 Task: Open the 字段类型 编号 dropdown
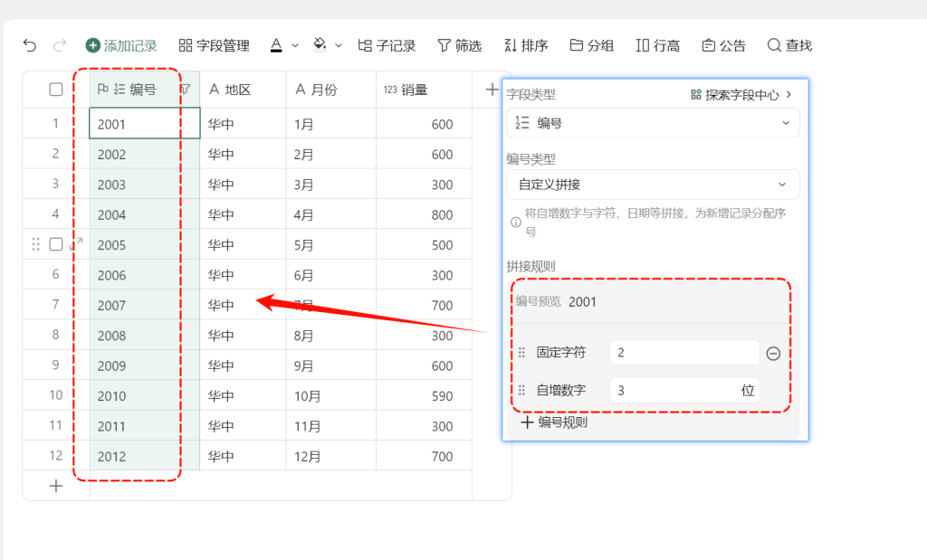[x=653, y=123]
